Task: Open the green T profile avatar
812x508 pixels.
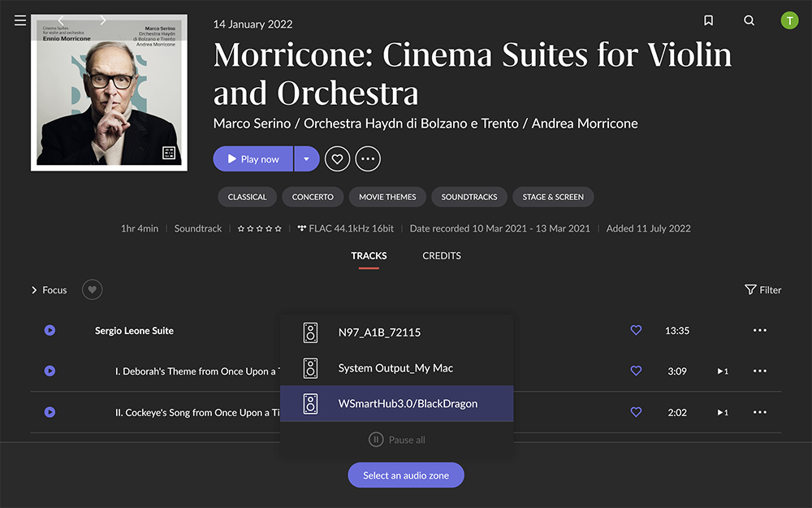Action: pyautogui.click(x=789, y=21)
